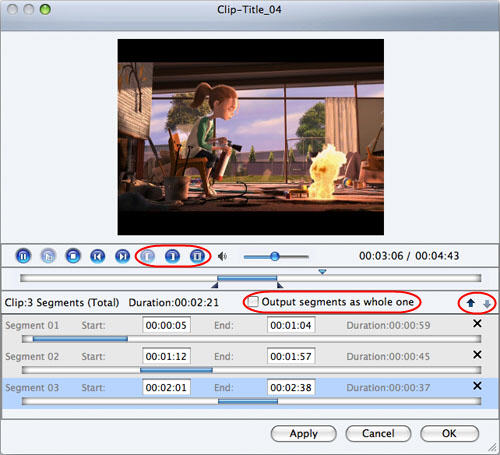Click Segment 01's blue range bar
This screenshot has width=500, height=455.
[x=80, y=339]
